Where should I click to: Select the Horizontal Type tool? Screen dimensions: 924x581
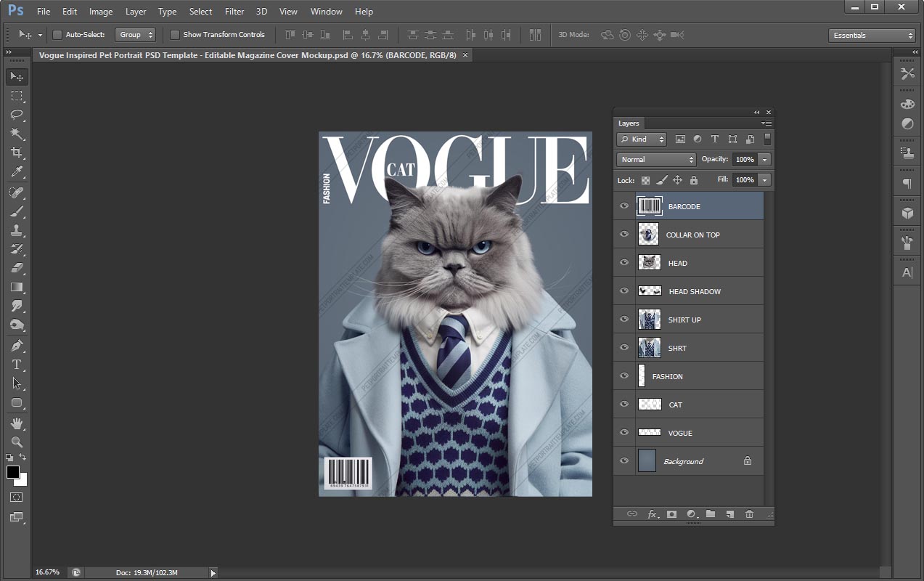coord(16,365)
